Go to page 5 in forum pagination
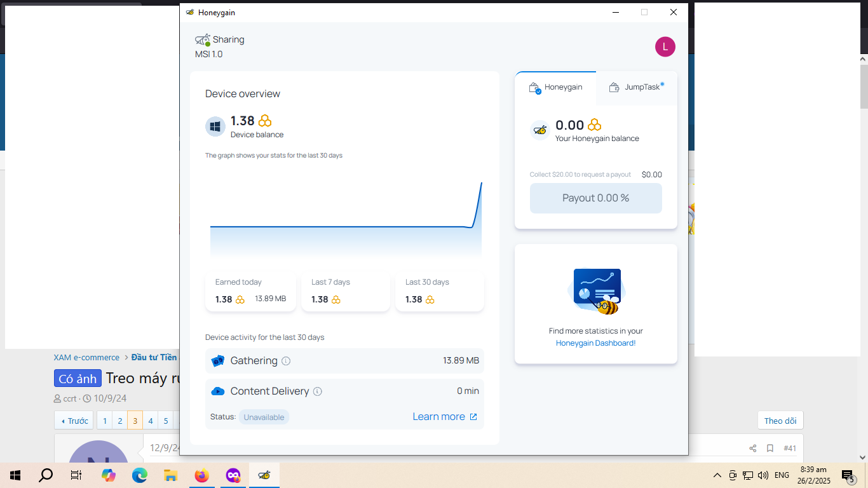Screen dimensions: 868x488 pos(166,421)
